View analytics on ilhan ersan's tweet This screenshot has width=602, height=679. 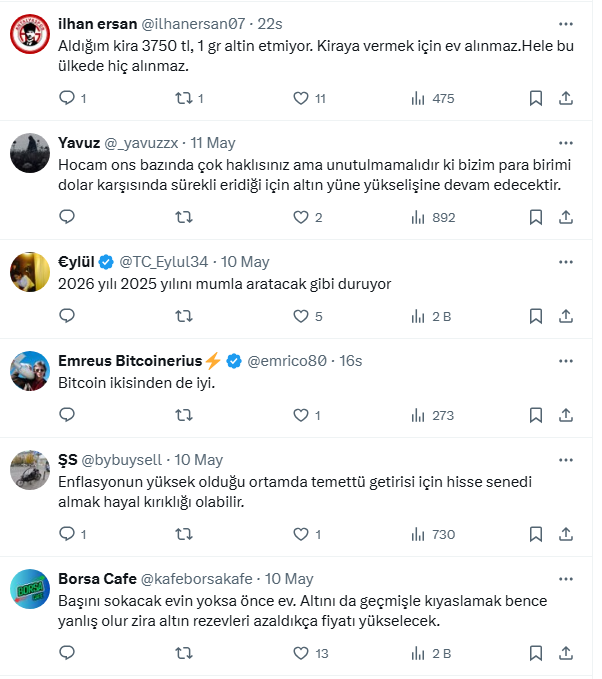coord(418,98)
